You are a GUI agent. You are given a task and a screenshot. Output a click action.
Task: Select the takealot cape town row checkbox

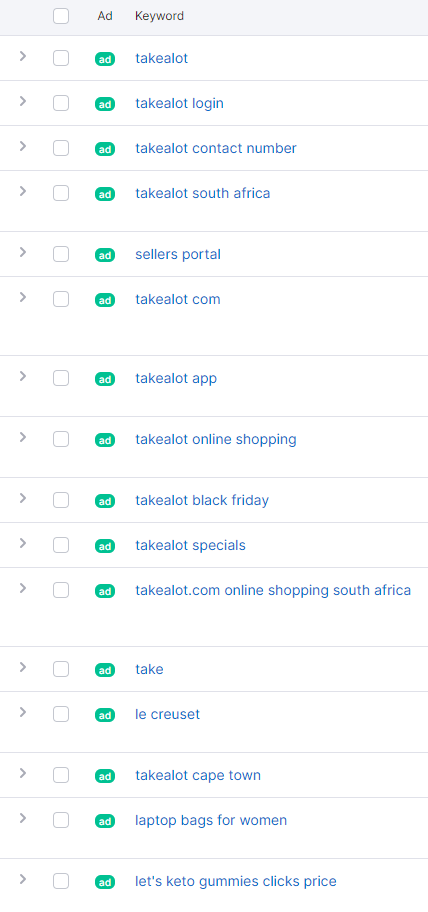61,775
